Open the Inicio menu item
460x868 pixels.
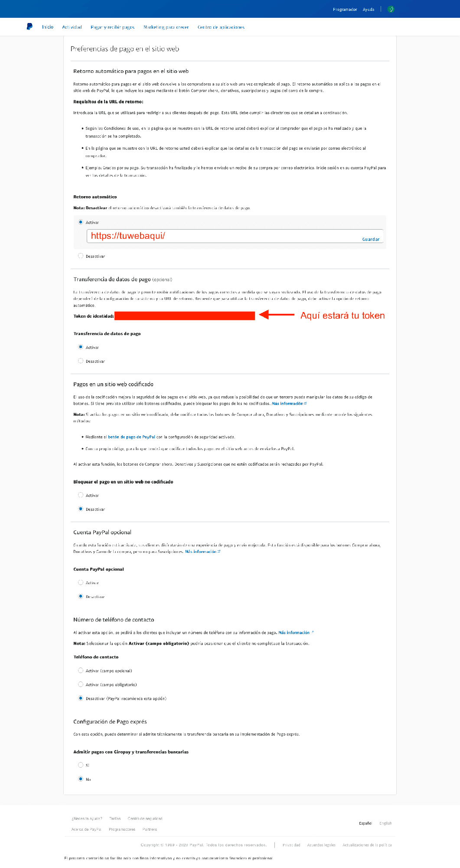(48, 27)
